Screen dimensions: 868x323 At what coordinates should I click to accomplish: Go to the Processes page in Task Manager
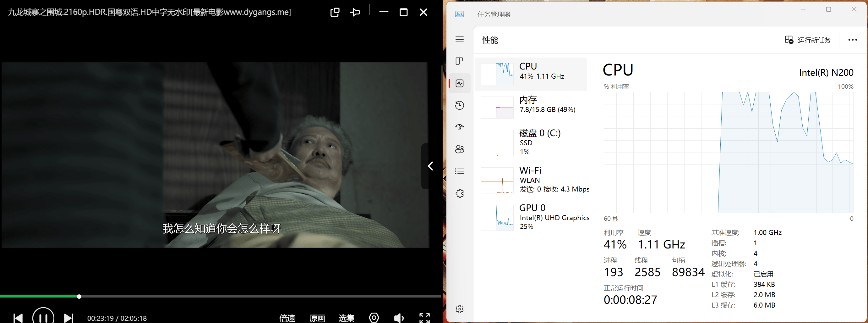coord(460,61)
